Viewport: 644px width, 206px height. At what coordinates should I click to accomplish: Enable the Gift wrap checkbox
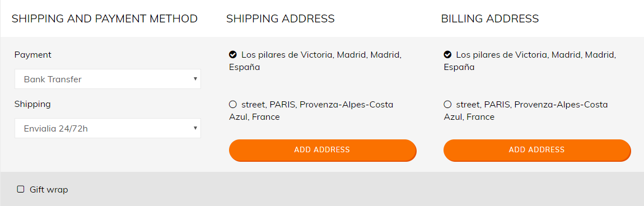click(x=21, y=189)
